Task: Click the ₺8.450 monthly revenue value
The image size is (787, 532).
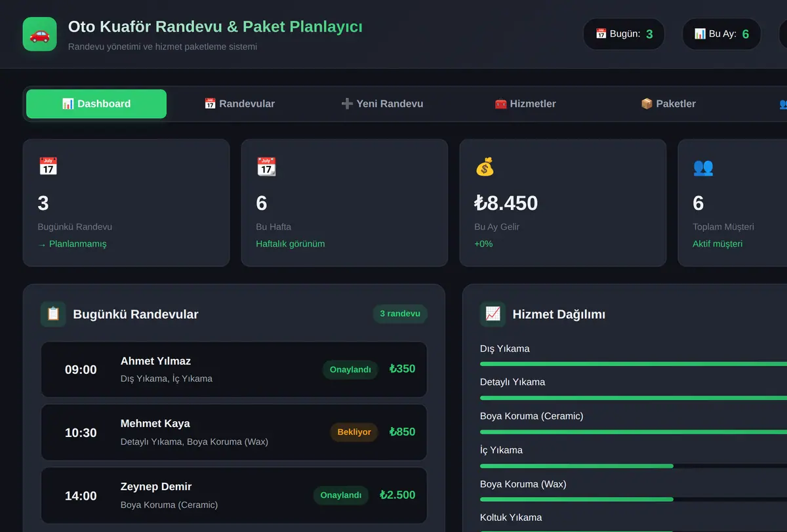Action: click(x=506, y=203)
